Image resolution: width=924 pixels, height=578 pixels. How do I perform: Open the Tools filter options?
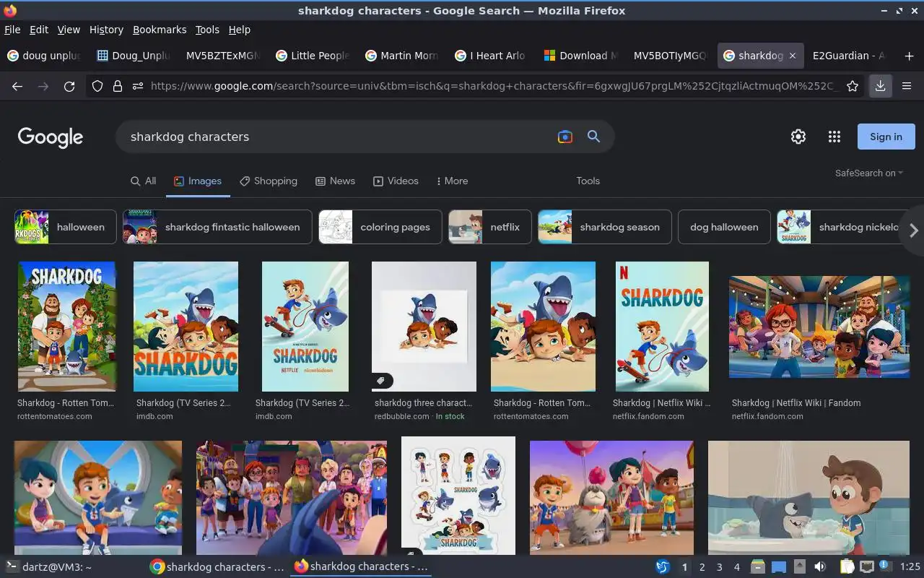click(588, 181)
